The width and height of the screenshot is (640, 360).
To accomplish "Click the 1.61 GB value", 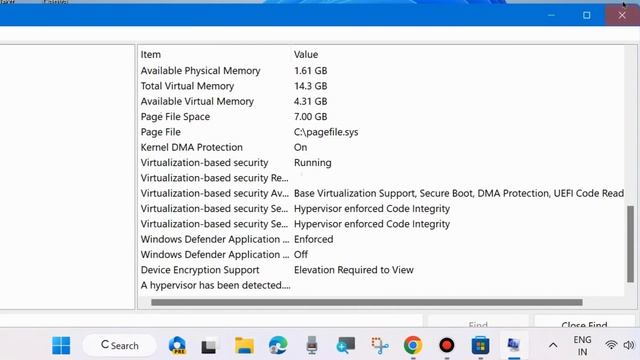I will pos(310,71).
